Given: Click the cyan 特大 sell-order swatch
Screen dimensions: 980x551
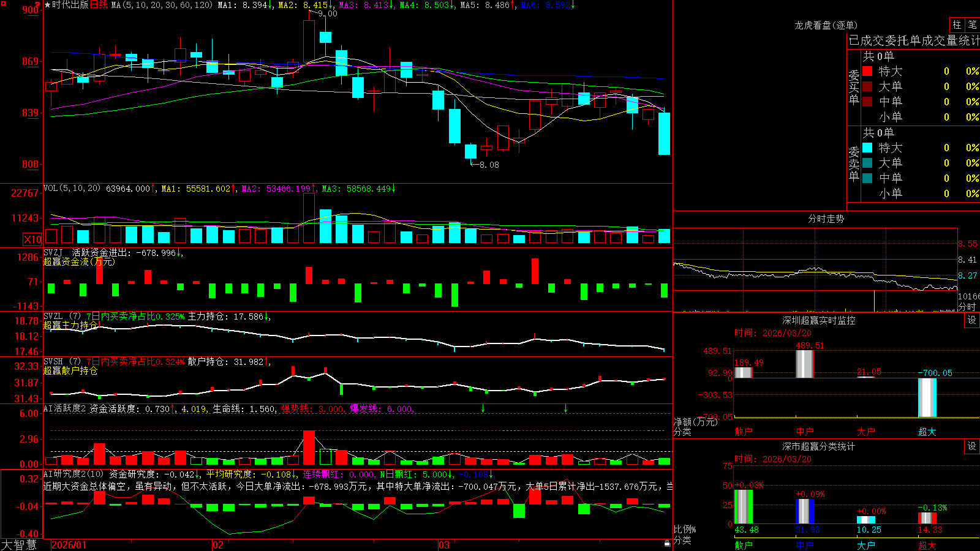Looking at the screenshot, I should click(x=867, y=148).
